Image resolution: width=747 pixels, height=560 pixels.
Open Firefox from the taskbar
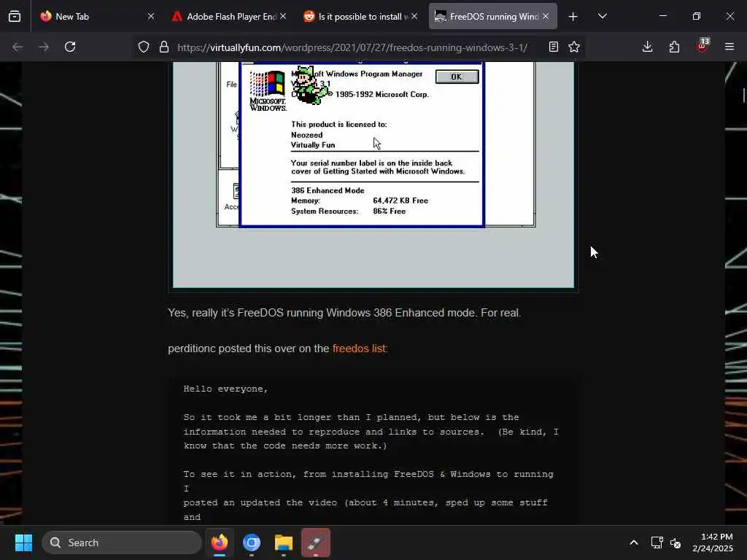[x=220, y=542]
